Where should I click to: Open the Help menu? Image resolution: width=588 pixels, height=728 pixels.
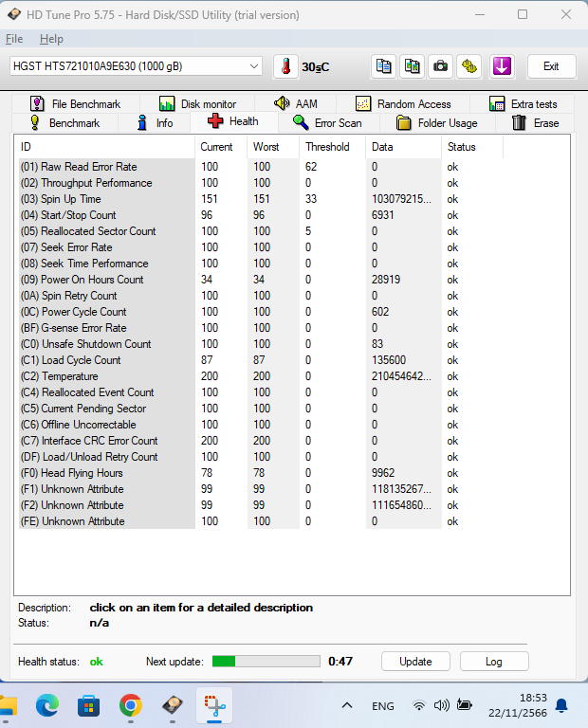pos(51,39)
